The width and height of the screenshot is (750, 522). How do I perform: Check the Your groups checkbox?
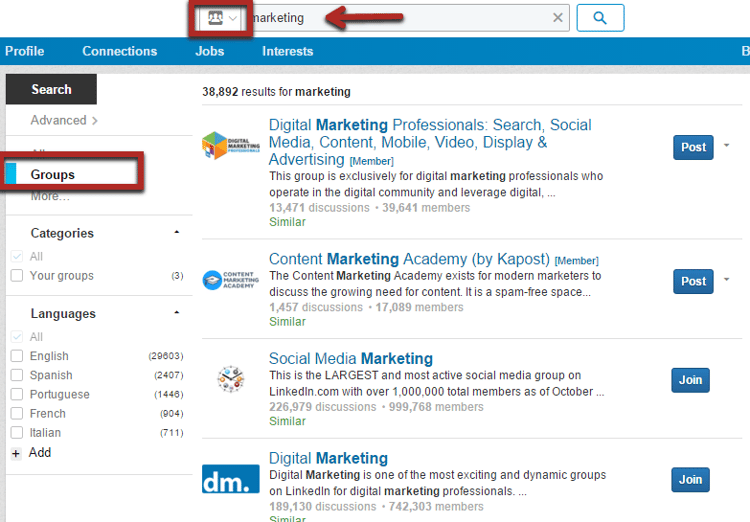(x=17, y=276)
